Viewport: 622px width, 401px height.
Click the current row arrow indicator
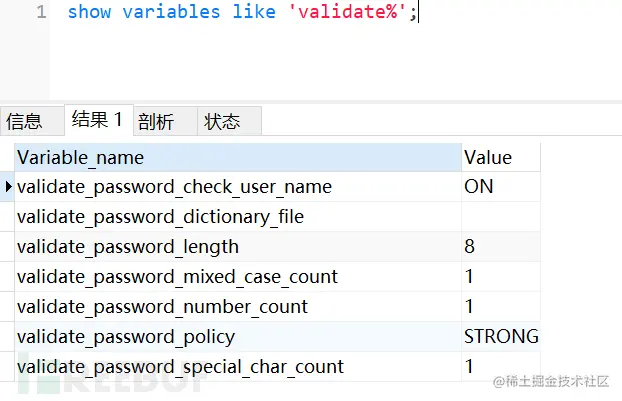pyautogui.click(x=8, y=186)
